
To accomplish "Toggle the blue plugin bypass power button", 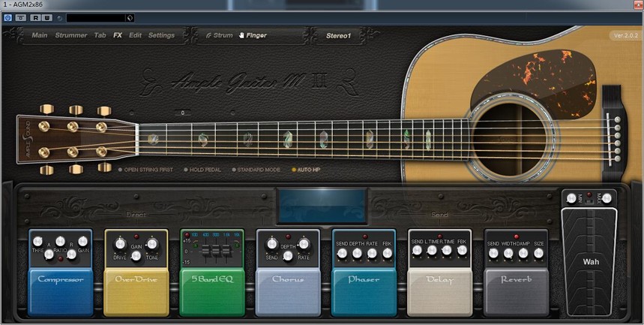I will point(7,18).
